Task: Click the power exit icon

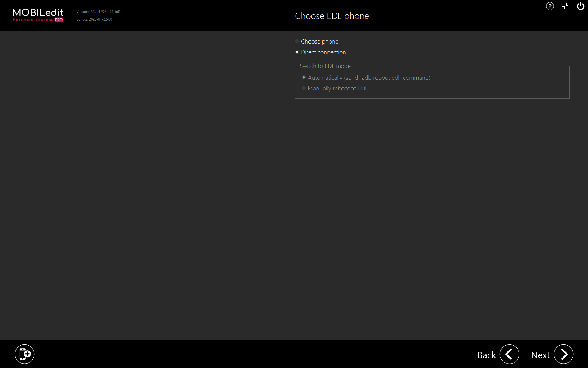Action: coord(580,6)
